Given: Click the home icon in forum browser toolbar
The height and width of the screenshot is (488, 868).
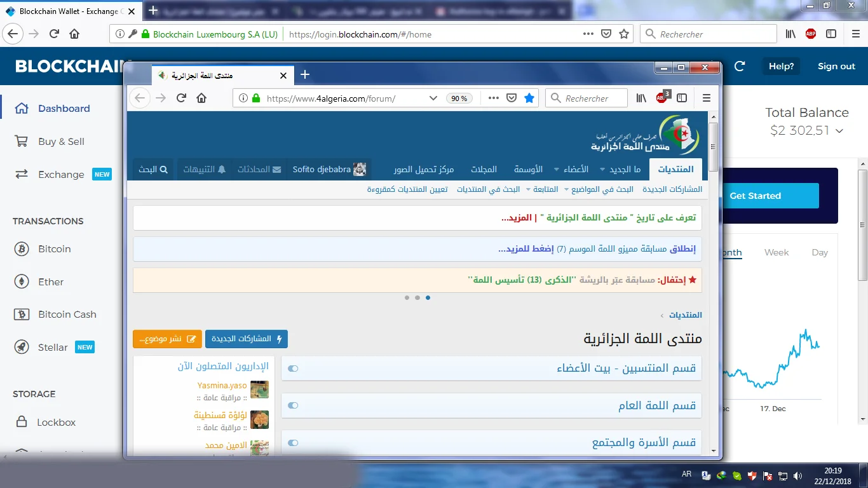Looking at the screenshot, I should tap(201, 98).
